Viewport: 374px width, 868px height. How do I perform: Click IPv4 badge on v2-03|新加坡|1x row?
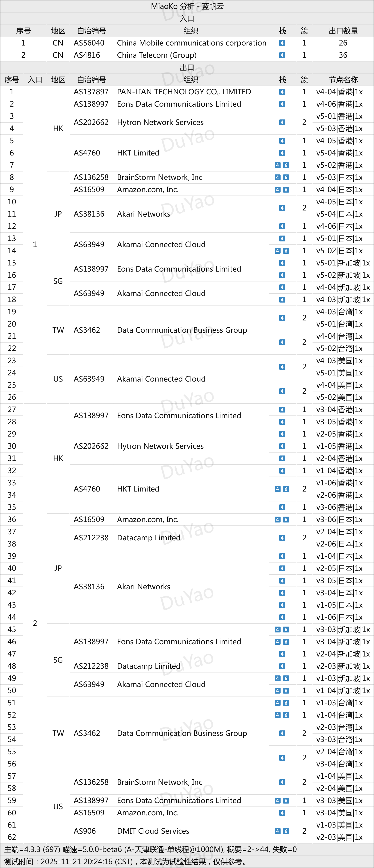tap(282, 666)
